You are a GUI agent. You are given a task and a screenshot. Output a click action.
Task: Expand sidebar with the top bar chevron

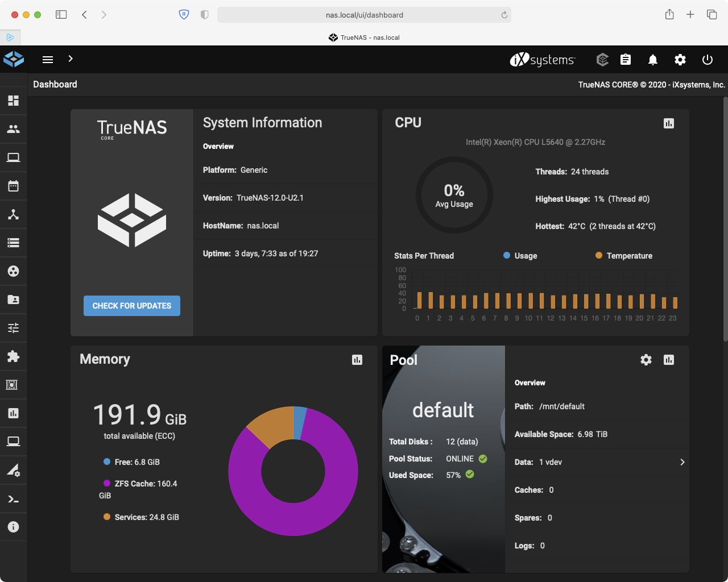[x=70, y=59]
